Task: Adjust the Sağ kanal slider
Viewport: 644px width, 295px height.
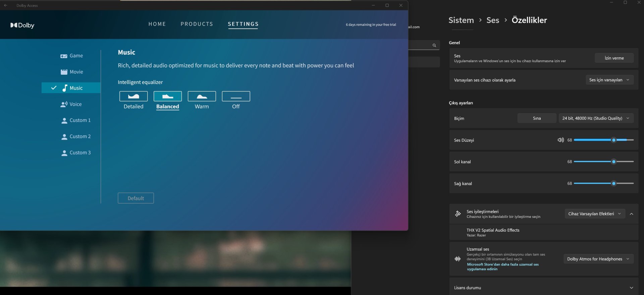Action: point(604,183)
